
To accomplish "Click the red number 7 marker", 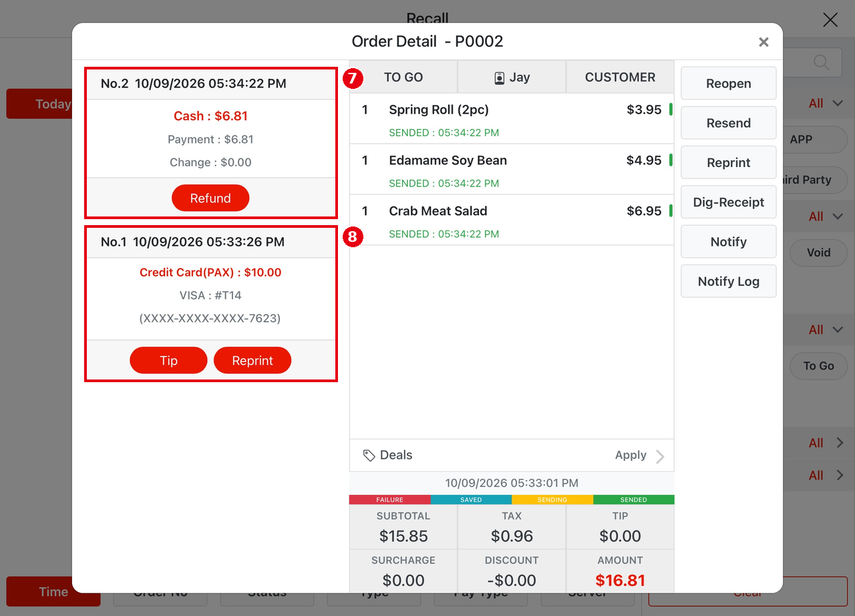I will coord(353,78).
